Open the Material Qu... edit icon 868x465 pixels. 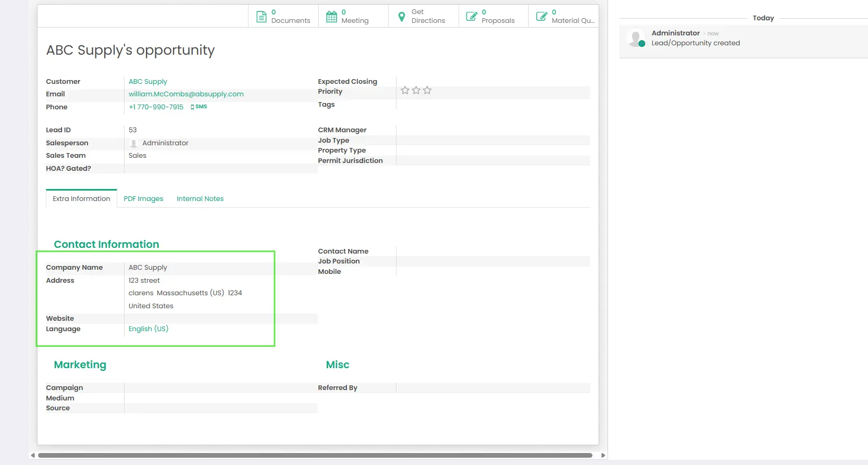[x=542, y=17]
